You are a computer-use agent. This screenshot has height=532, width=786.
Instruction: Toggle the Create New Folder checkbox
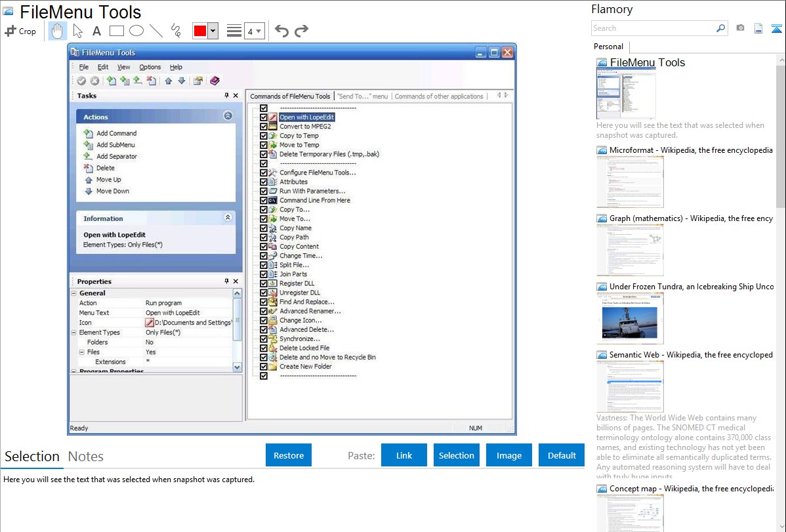[264, 367]
